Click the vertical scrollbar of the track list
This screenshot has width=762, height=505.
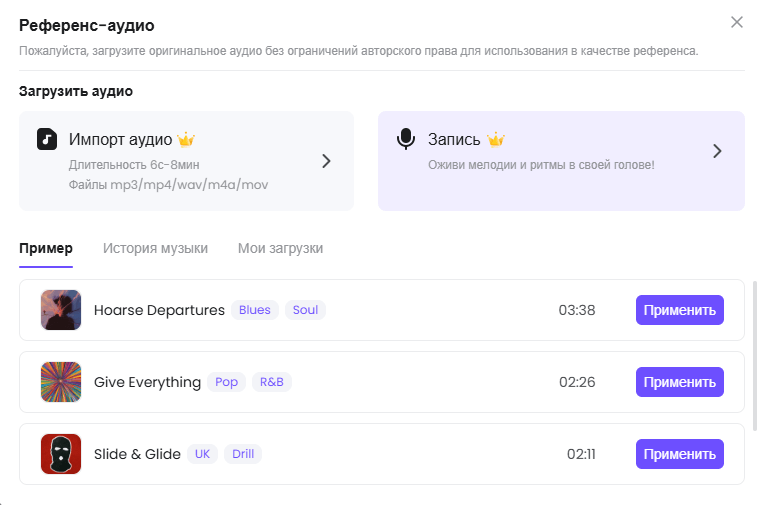click(x=755, y=355)
